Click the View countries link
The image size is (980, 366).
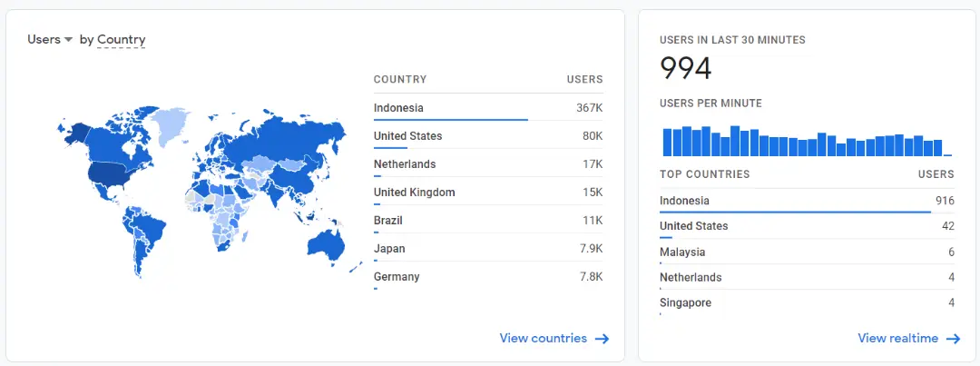[x=543, y=339]
